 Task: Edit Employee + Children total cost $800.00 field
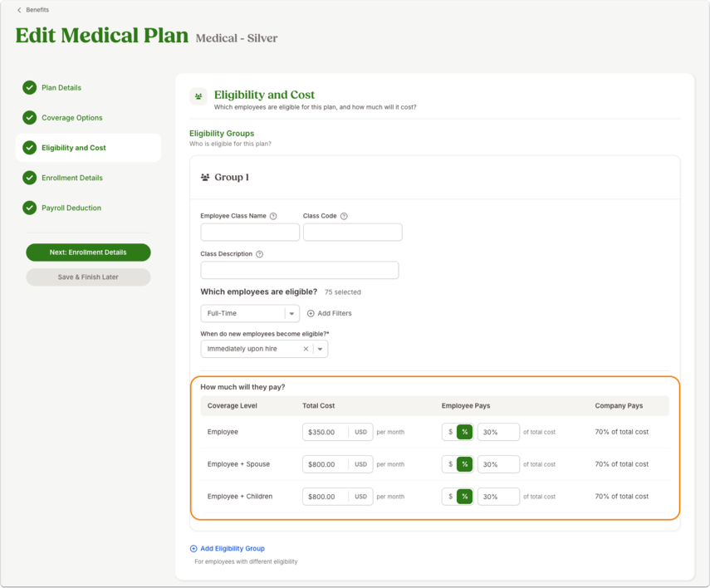pos(326,497)
